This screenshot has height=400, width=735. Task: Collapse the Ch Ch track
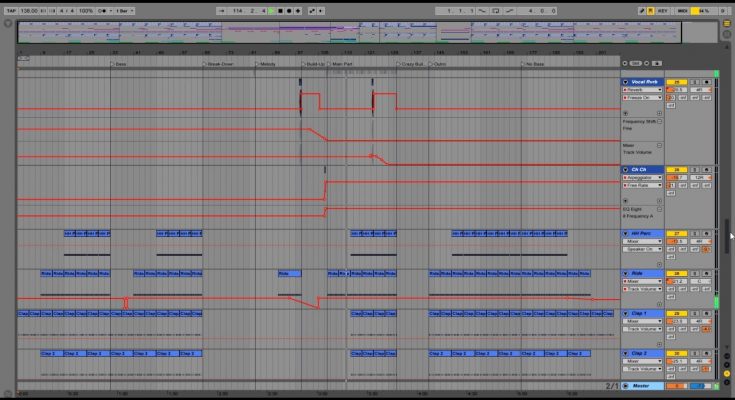coord(626,170)
